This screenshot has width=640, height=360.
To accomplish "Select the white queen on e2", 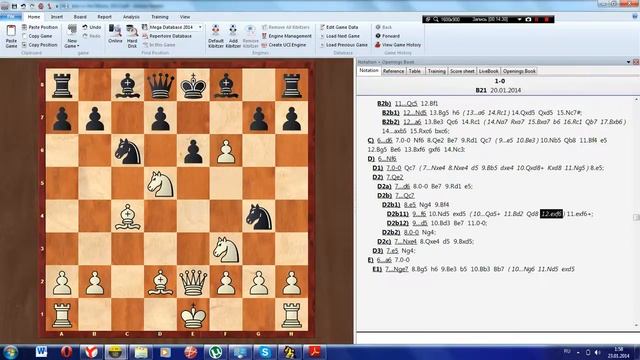I will tap(193, 282).
